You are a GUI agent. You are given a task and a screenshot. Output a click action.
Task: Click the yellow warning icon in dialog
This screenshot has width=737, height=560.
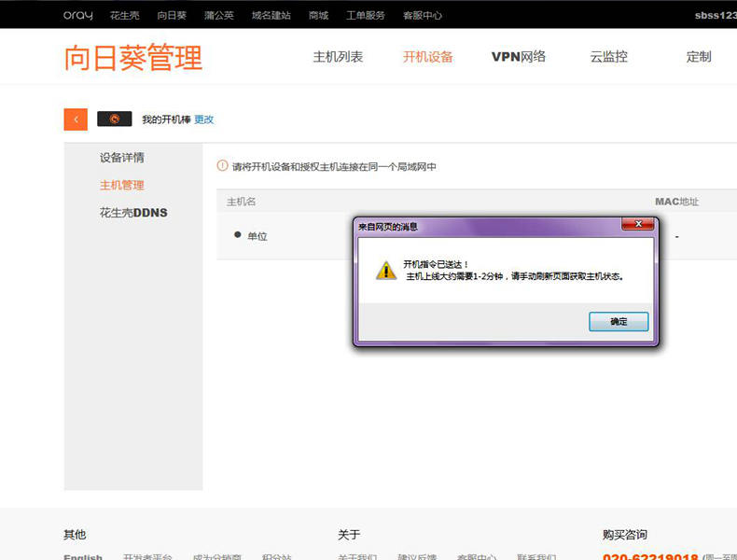pos(386,271)
